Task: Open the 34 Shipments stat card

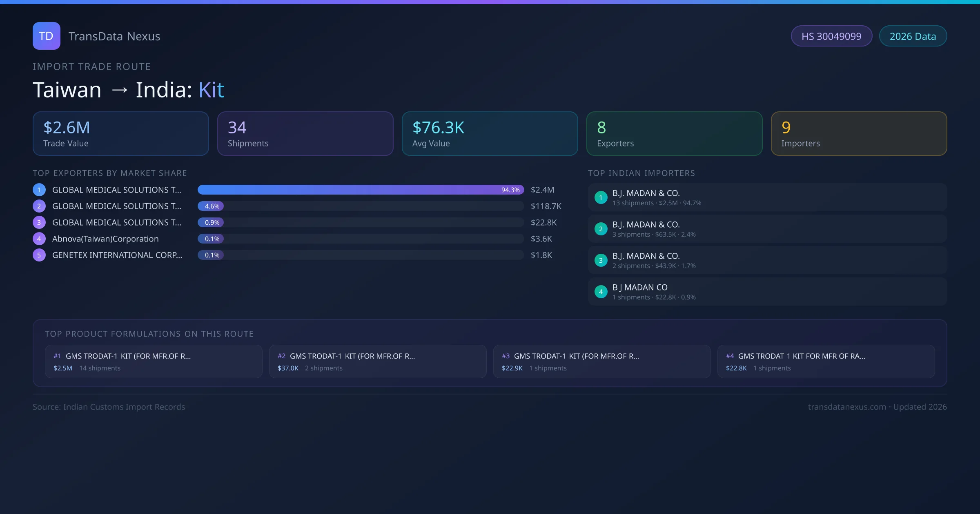Action: pyautogui.click(x=305, y=133)
